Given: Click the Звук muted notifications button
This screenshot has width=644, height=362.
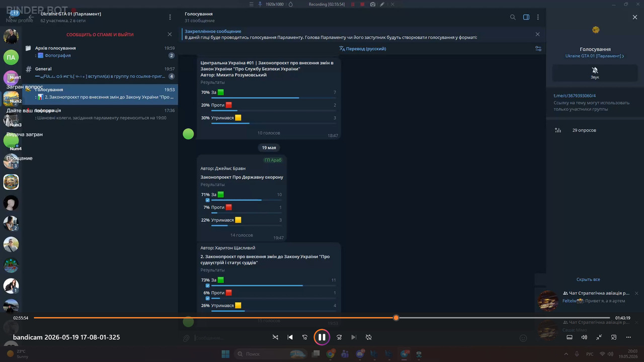Looking at the screenshot, I should click(595, 73).
